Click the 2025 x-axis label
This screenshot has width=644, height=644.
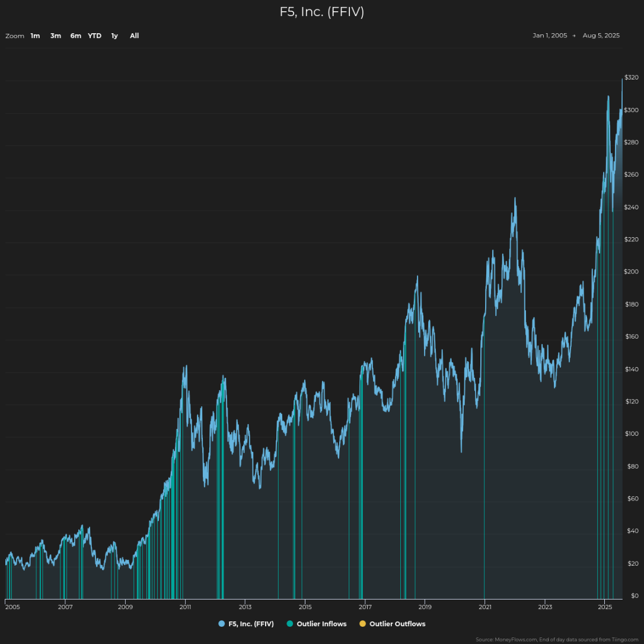coord(605,607)
